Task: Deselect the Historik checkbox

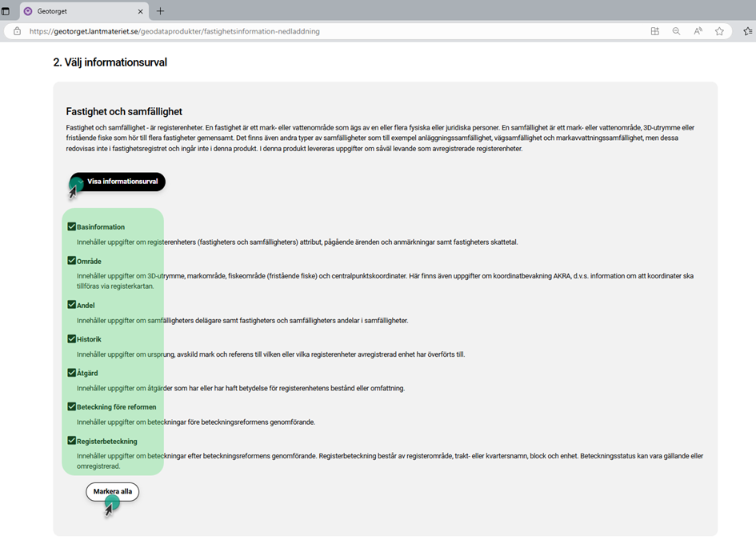Action: [x=72, y=339]
